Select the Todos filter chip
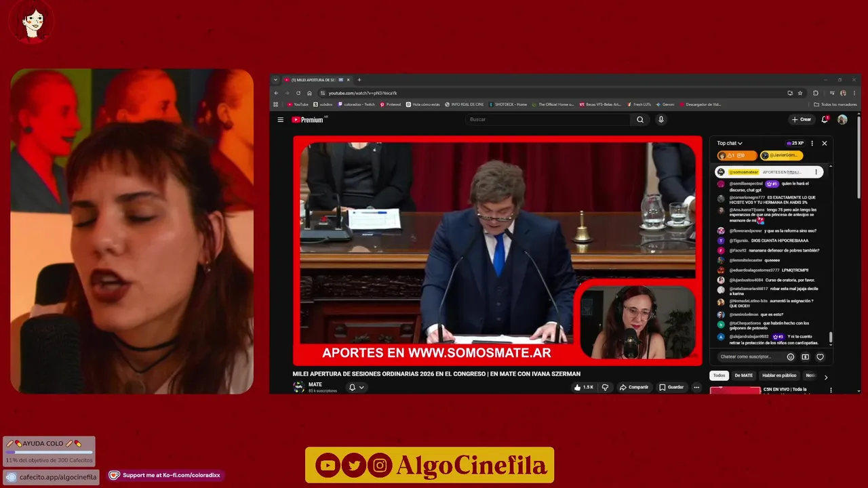 pos(719,375)
